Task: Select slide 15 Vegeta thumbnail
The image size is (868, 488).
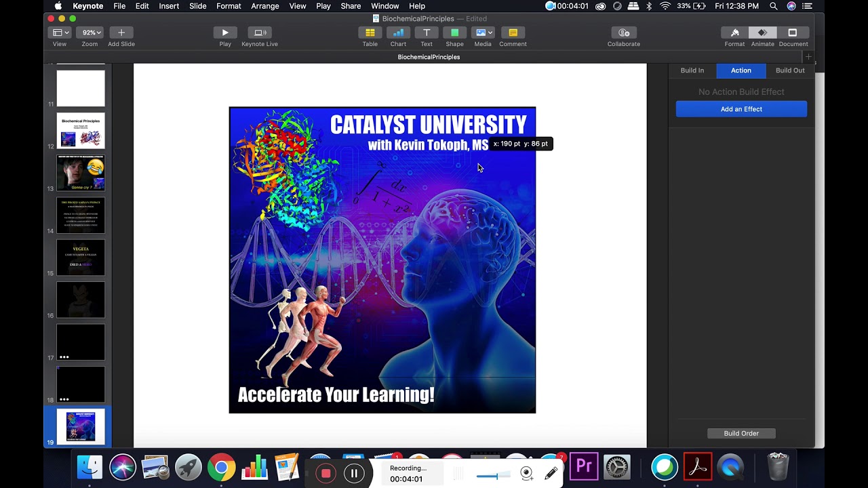Action: (81, 258)
